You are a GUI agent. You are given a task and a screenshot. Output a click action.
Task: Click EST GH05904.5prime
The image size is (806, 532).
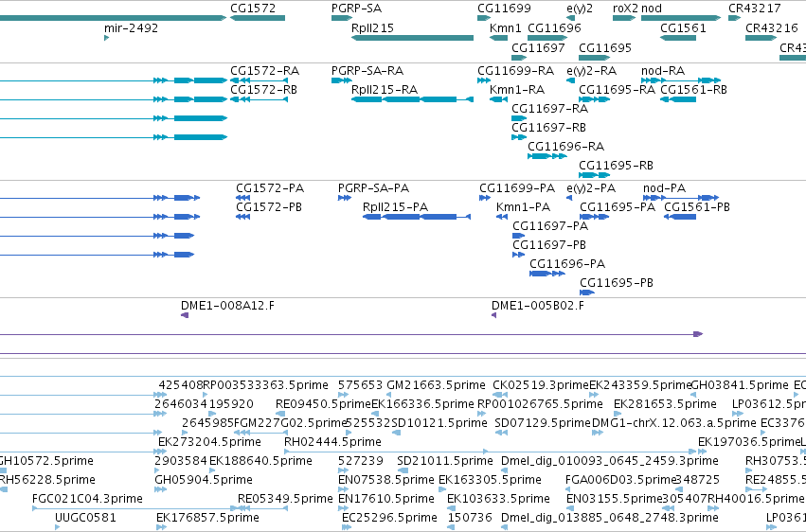(204, 480)
